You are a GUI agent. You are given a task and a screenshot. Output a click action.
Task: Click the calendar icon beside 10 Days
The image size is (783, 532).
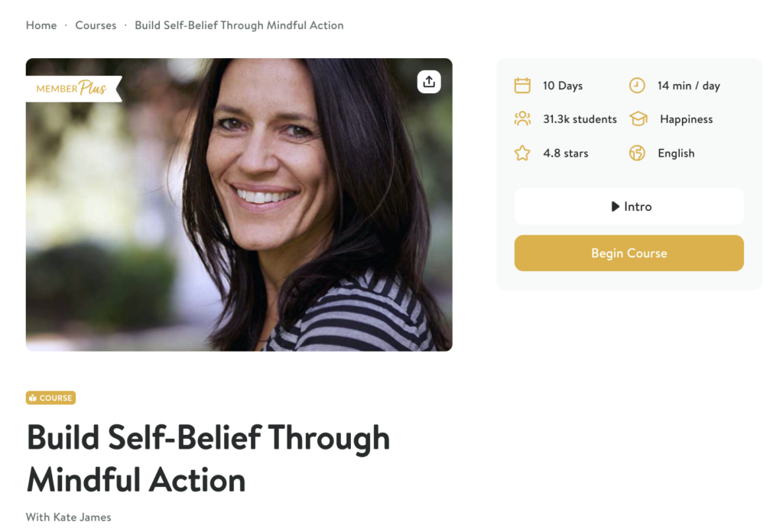coord(523,86)
